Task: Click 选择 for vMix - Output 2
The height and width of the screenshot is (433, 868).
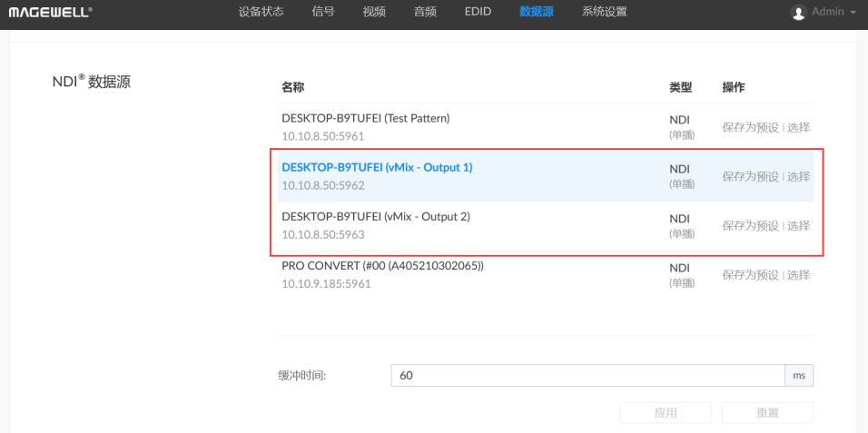Action: pyautogui.click(x=799, y=226)
